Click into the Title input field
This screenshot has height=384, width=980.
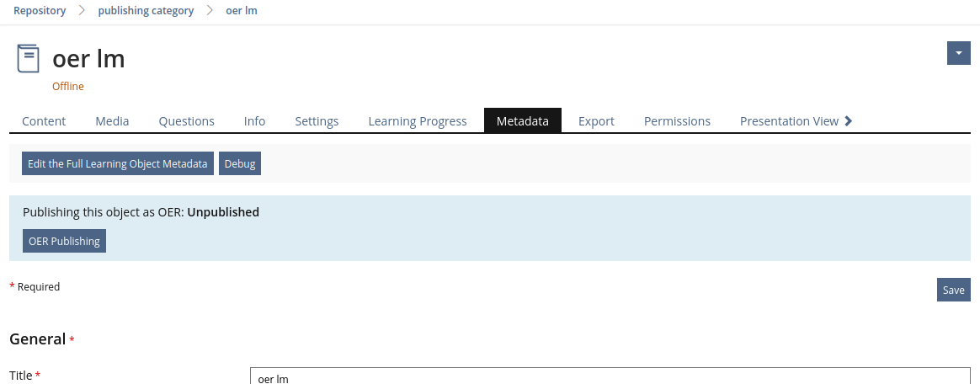coord(610,376)
